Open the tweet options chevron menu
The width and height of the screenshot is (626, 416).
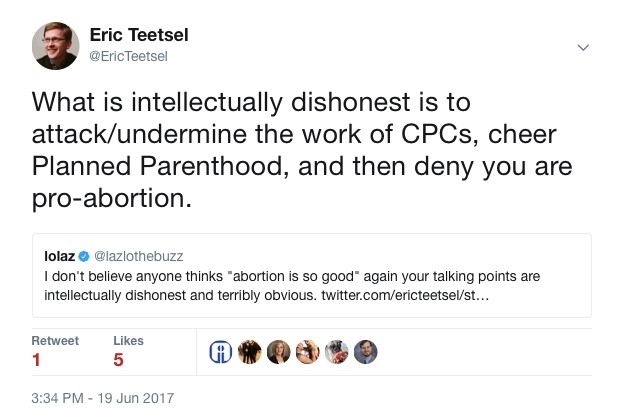584,47
